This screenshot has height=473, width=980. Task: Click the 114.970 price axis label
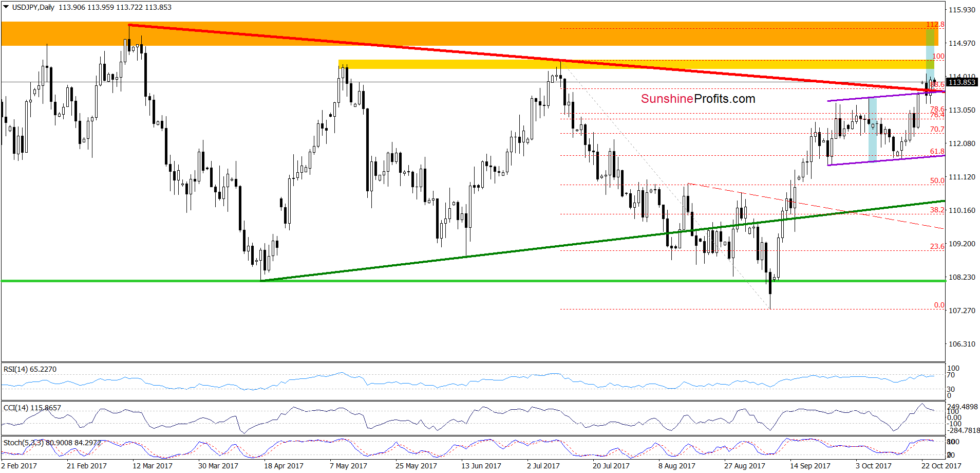point(962,43)
